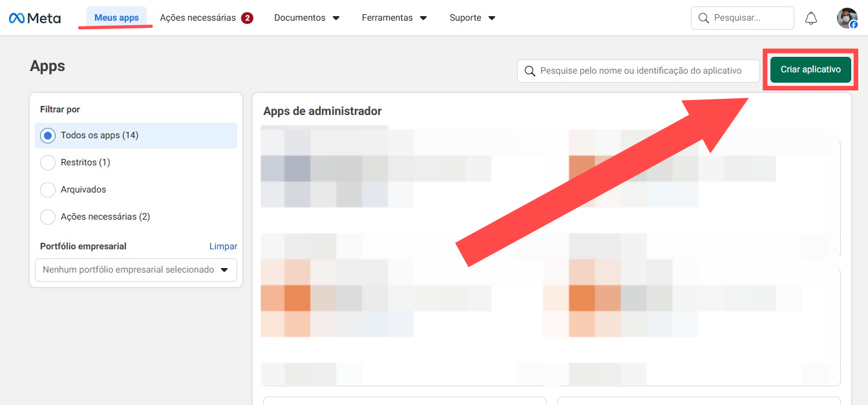Click the Meta logo
Image resolution: width=868 pixels, height=405 pixels.
click(35, 18)
